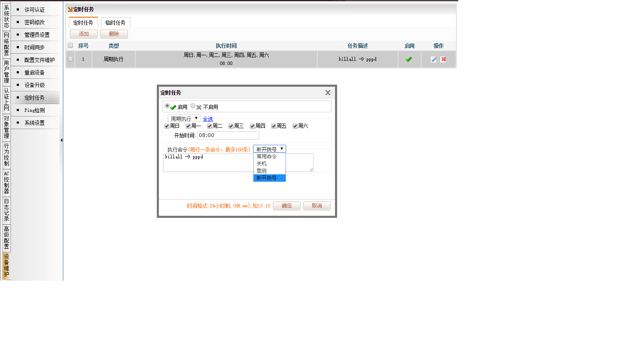Select the 启用 radio button
The height and width of the screenshot is (362, 644).
167,106
